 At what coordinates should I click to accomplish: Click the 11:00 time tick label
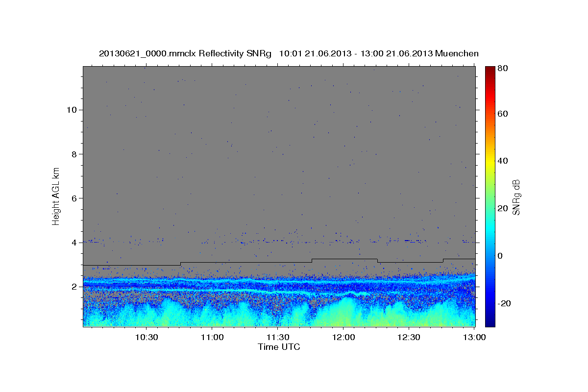tap(212, 338)
